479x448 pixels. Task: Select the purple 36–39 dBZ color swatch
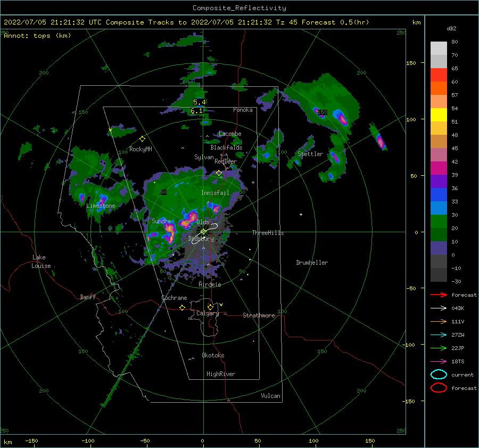click(x=439, y=182)
